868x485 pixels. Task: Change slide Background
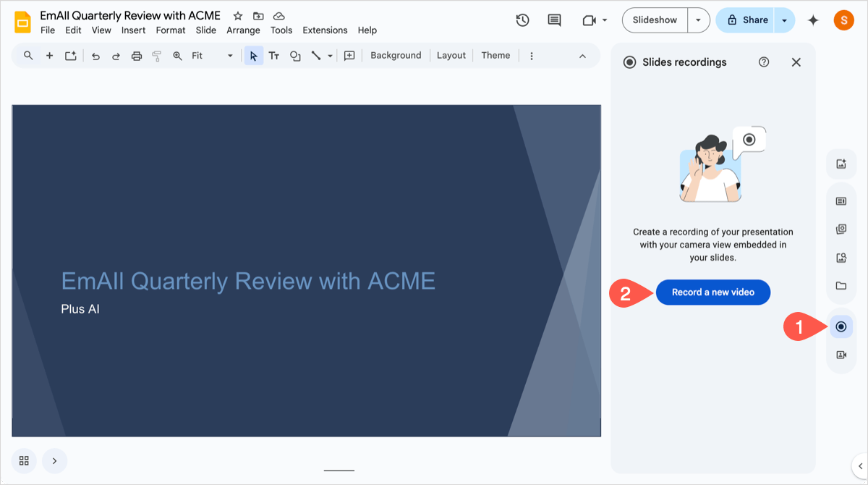point(396,56)
